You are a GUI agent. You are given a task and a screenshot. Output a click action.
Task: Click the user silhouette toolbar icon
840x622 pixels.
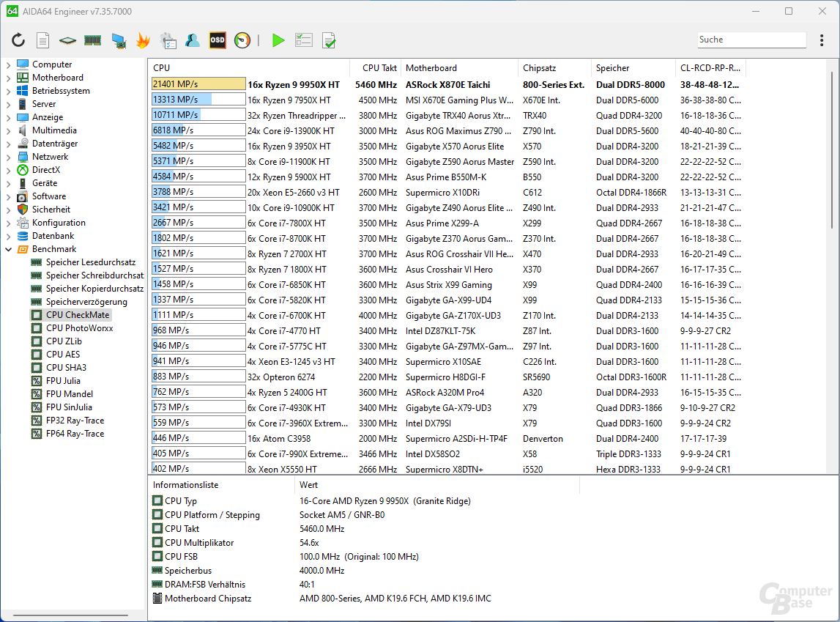coord(193,40)
